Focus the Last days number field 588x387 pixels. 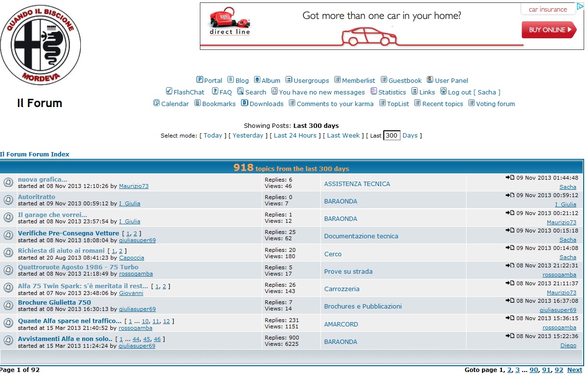point(392,136)
